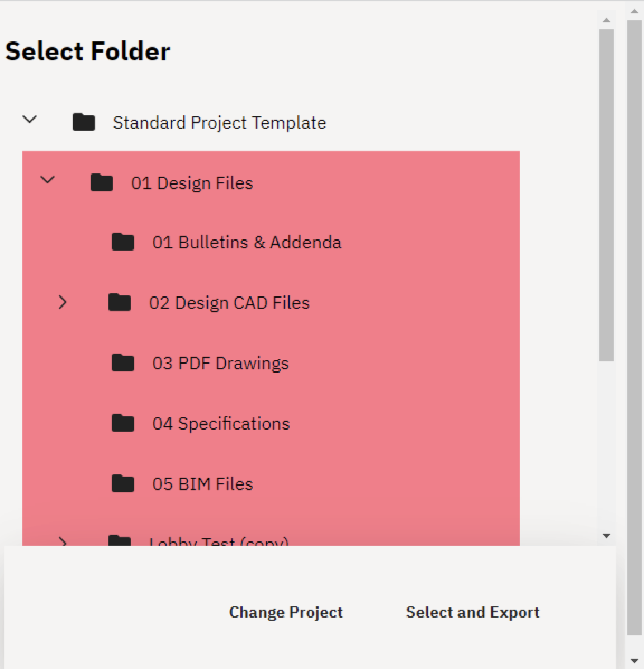
Task: Click the Change Project button
Action: click(286, 612)
